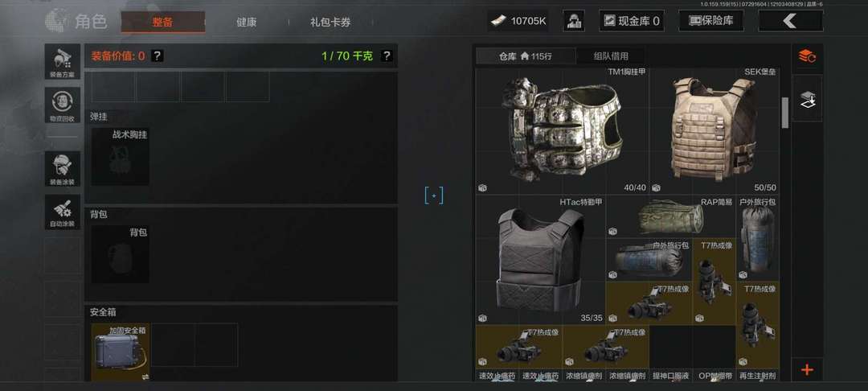This screenshot has height=391, width=868.
Task: Click the orange plus expand storage icon
Action: click(x=807, y=370)
